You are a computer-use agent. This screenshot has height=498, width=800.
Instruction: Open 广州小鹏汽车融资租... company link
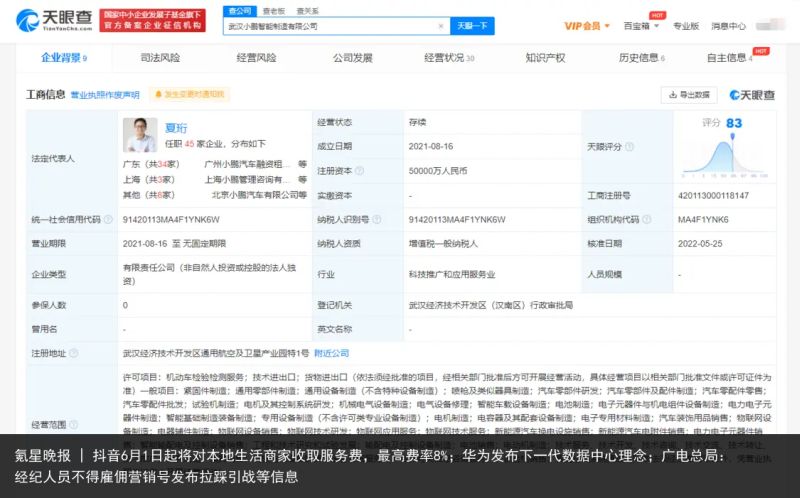[247, 164]
